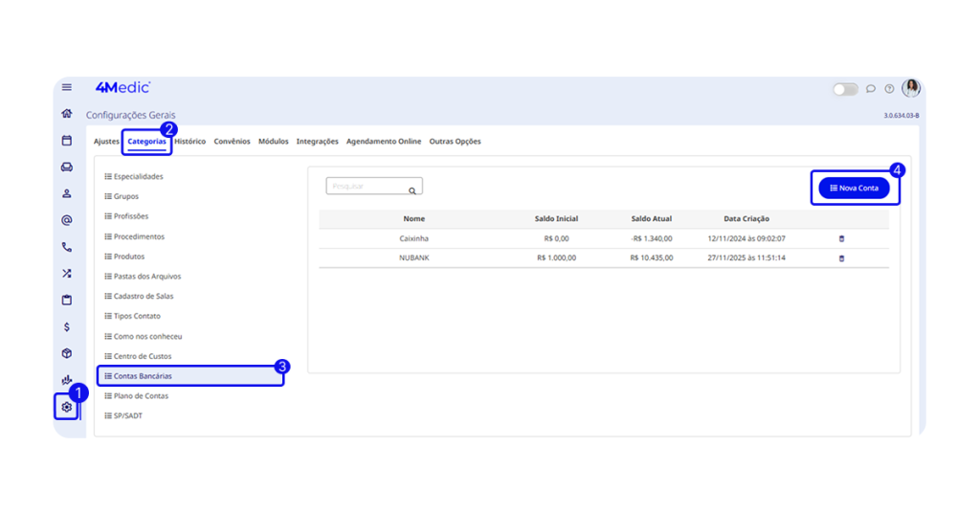Click the Nova Conta button
The height and width of the screenshot is (514, 980).
854,189
